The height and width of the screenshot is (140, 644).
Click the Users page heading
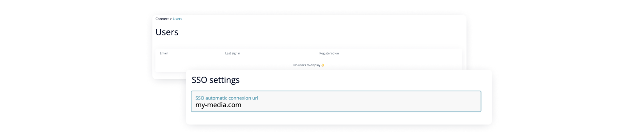pos(167,32)
